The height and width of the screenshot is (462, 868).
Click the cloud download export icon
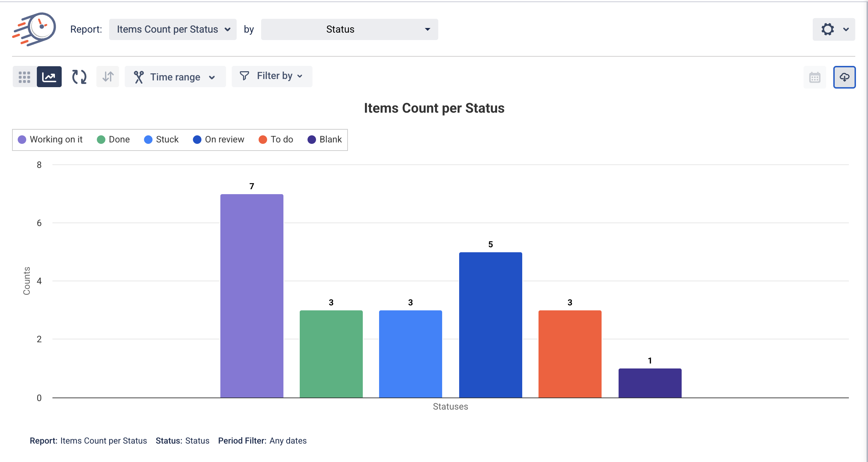pyautogui.click(x=844, y=77)
